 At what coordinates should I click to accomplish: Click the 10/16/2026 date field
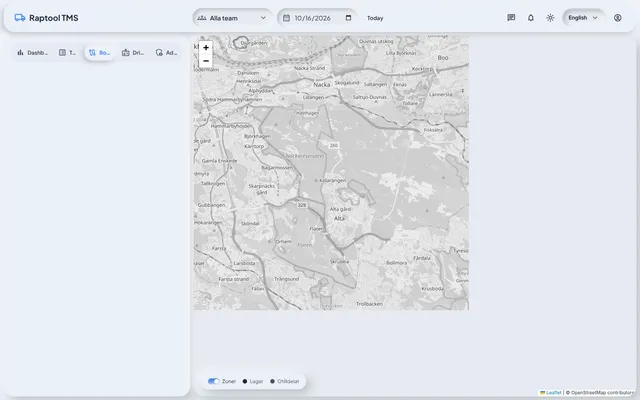click(x=317, y=18)
